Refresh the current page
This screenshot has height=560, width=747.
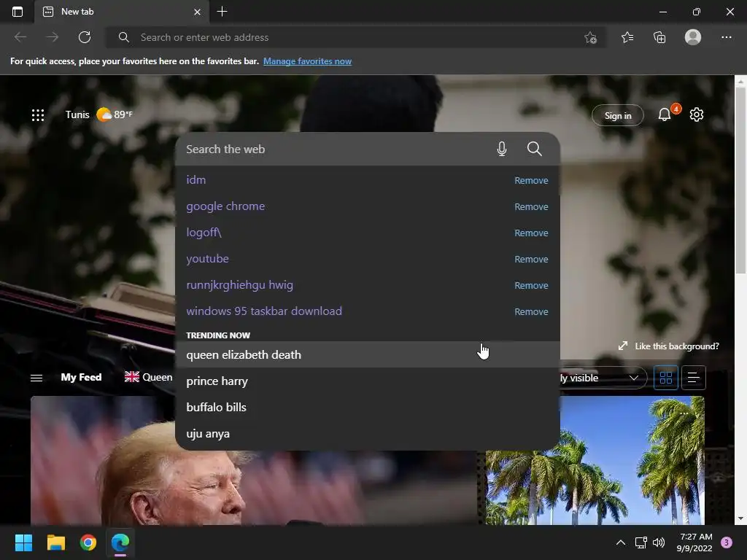pyautogui.click(x=85, y=37)
